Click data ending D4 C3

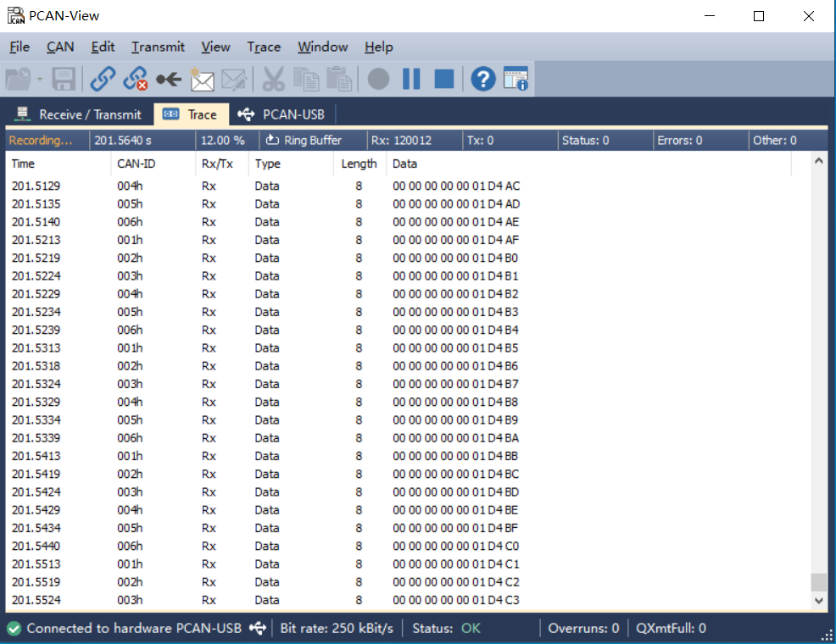[x=456, y=600]
